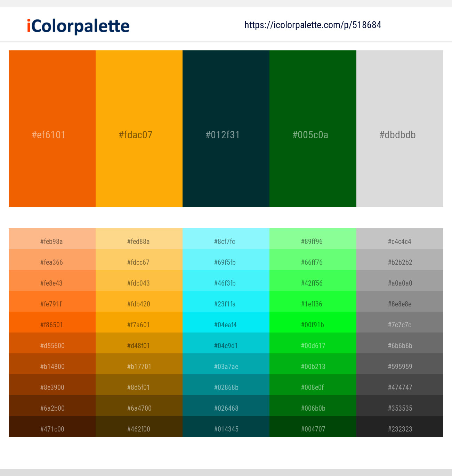Viewport: 452px width, 476px height.
Task: Choose the #02868b teal shade
Action: click(x=226, y=385)
